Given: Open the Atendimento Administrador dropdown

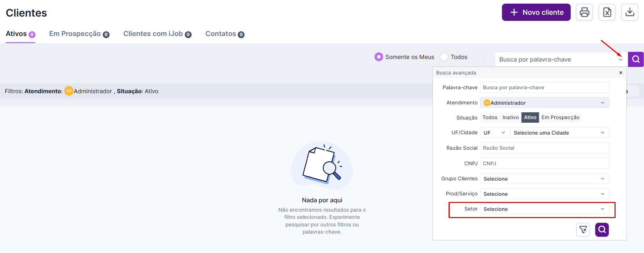Looking at the screenshot, I should [x=544, y=103].
